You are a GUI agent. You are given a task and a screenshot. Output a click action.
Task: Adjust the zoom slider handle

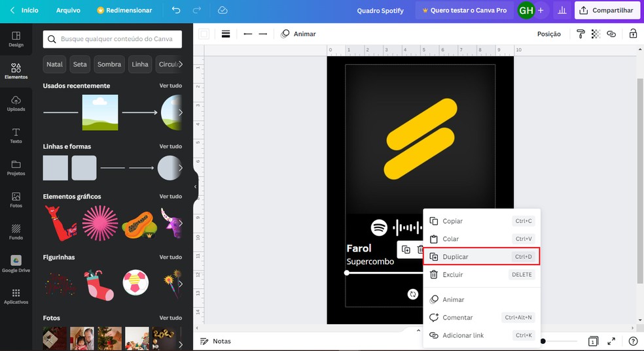[543, 341]
